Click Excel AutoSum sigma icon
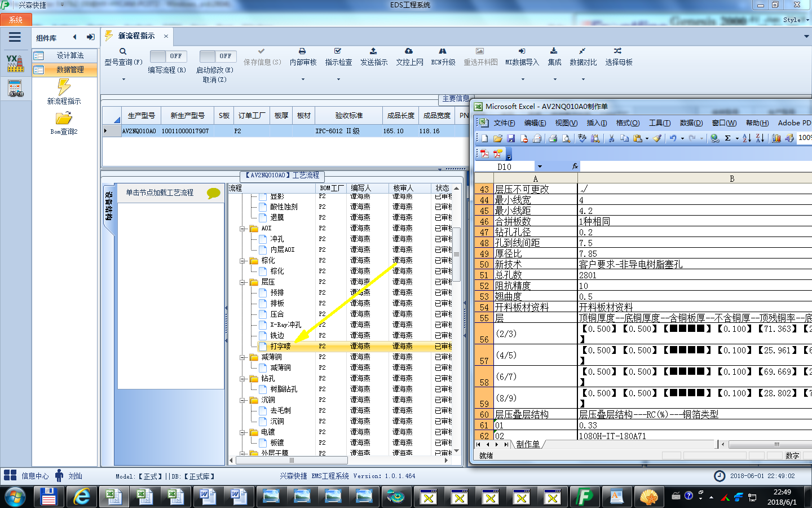Image resolution: width=812 pixels, height=508 pixels. click(x=727, y=138)
